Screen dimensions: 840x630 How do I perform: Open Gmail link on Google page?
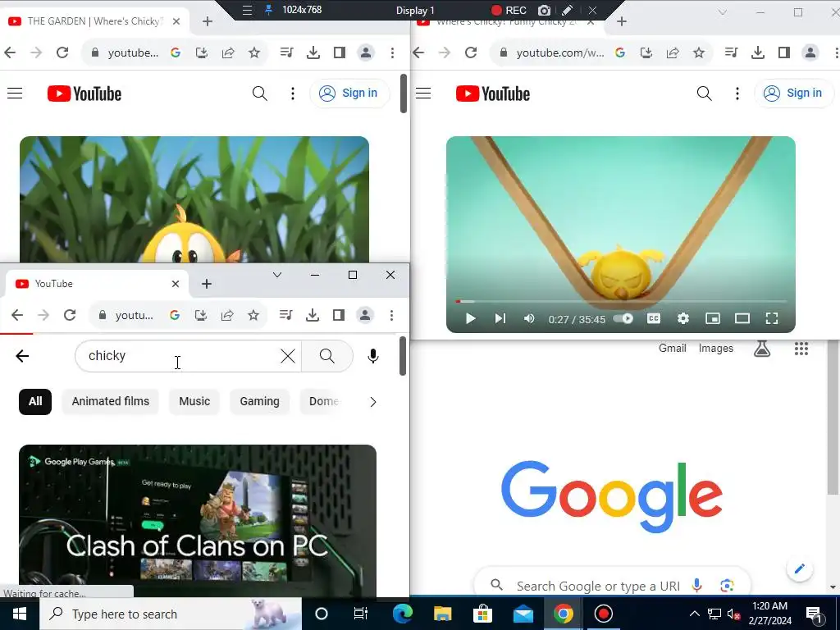[673, 348]
